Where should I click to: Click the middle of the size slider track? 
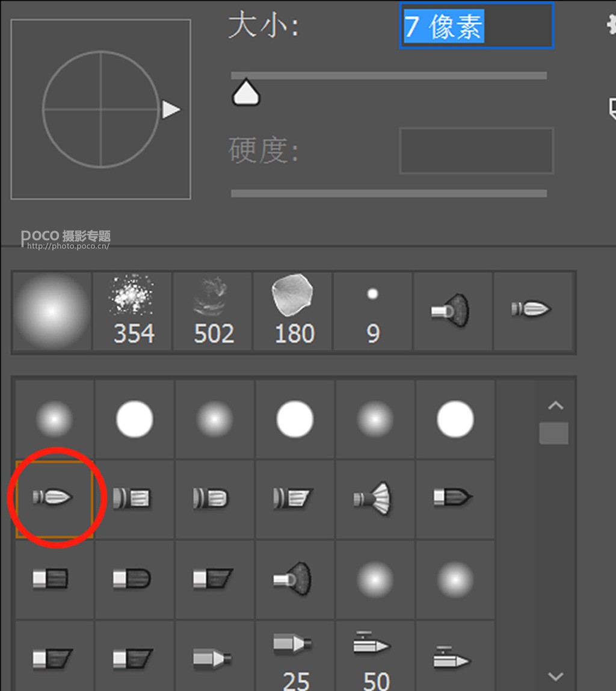point(389,76)
